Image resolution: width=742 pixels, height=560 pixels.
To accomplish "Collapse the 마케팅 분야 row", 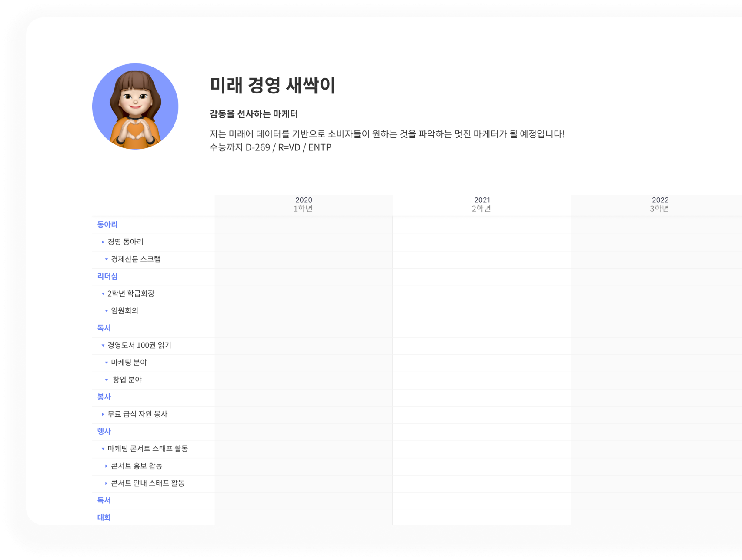I will tap(106, 363).
